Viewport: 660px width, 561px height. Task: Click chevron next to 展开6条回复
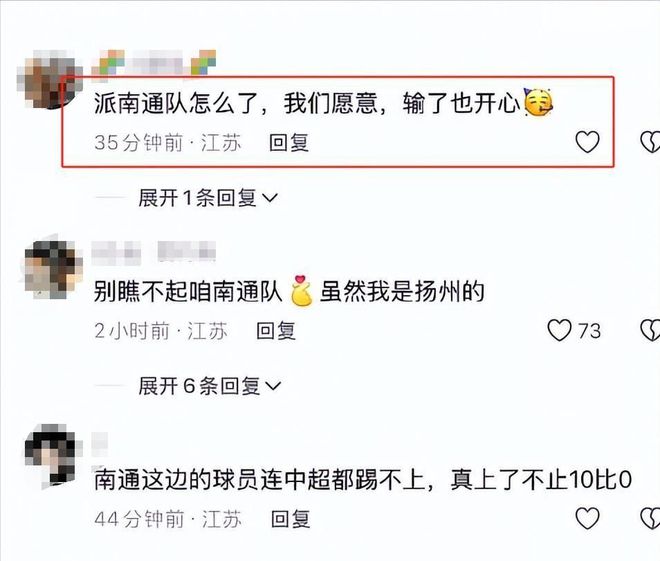coord(273,386)
